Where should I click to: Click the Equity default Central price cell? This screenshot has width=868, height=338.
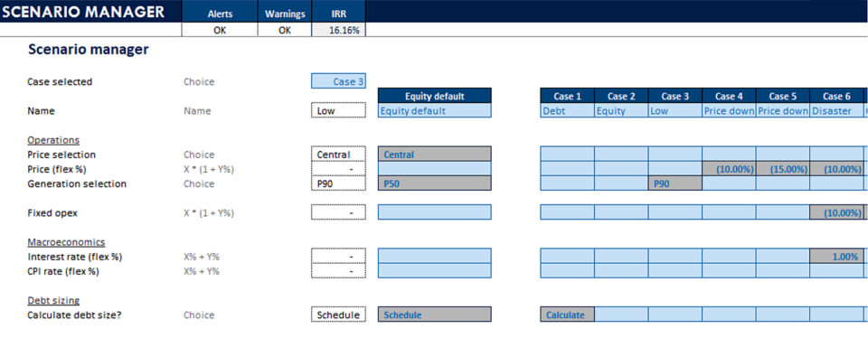435,155
